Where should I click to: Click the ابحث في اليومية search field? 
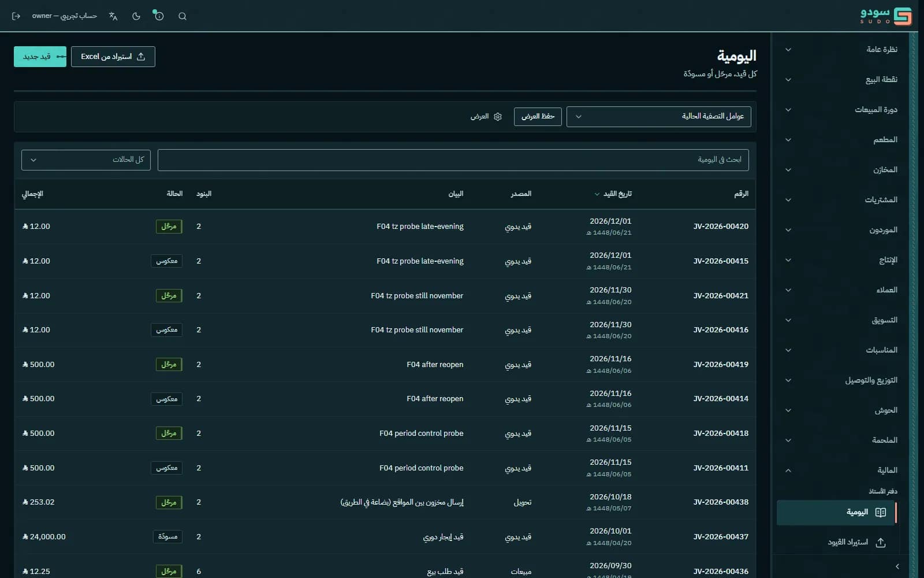[x=453, y=160]
